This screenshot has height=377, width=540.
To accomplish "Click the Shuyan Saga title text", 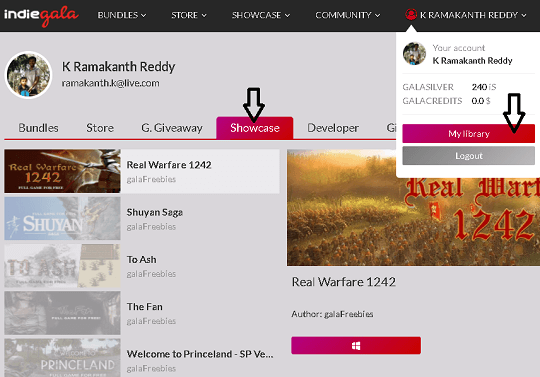I will [x=155, y=212].
